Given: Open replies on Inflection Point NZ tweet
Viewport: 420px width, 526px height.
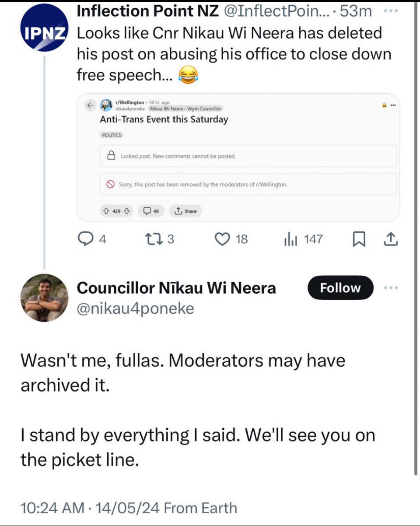Looking at the screenshot, I should coord(91,239).
